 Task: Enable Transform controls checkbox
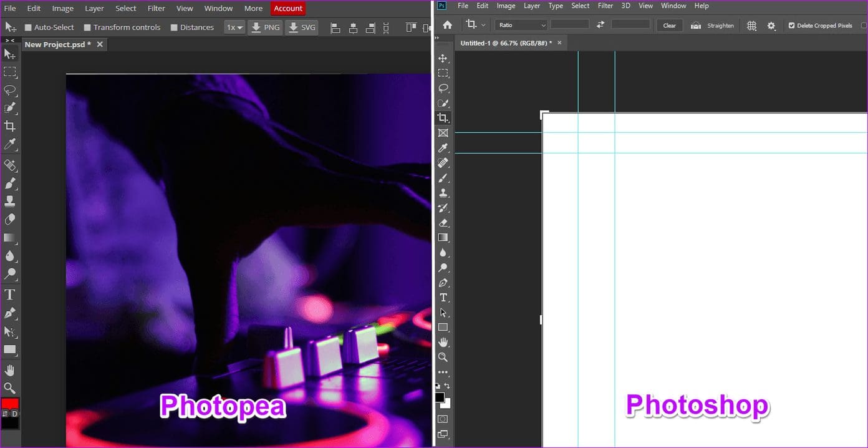pos(87,27)
